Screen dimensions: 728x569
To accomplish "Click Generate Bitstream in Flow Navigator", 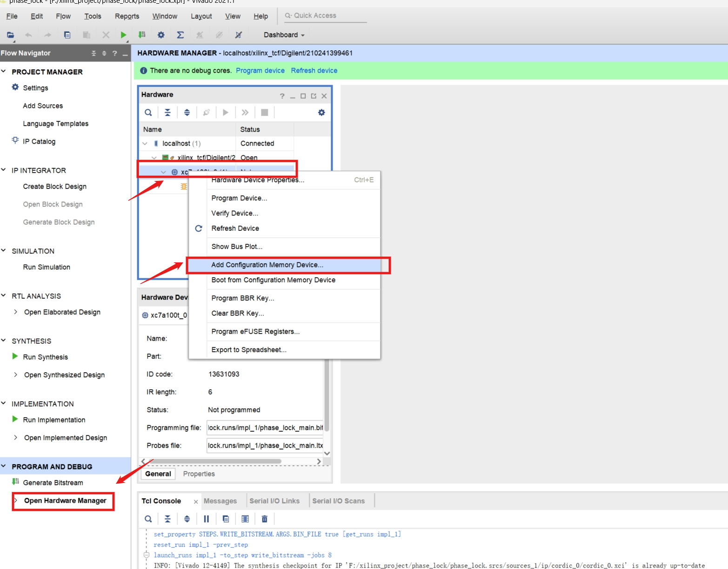I will pos(53,483).
